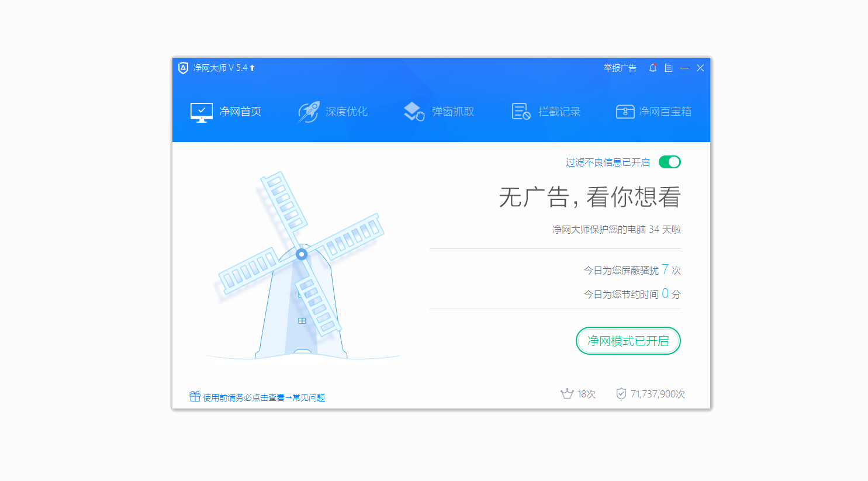
Task: Click the 净网大师 shield logo icon
Action: coord(183,68)
